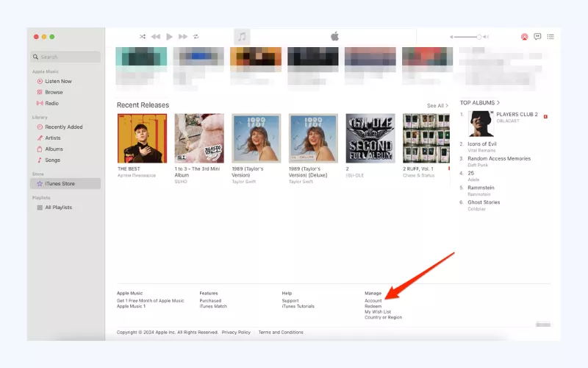Open Rammstein album in Top Albums
The image size is (588, 368).
pyautogui.click(x=481, y=188)
